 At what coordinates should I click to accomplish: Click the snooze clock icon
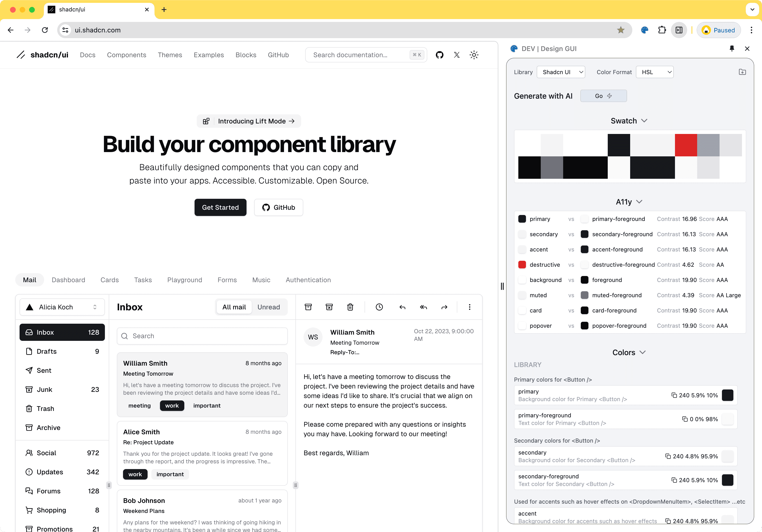[379, 307]
